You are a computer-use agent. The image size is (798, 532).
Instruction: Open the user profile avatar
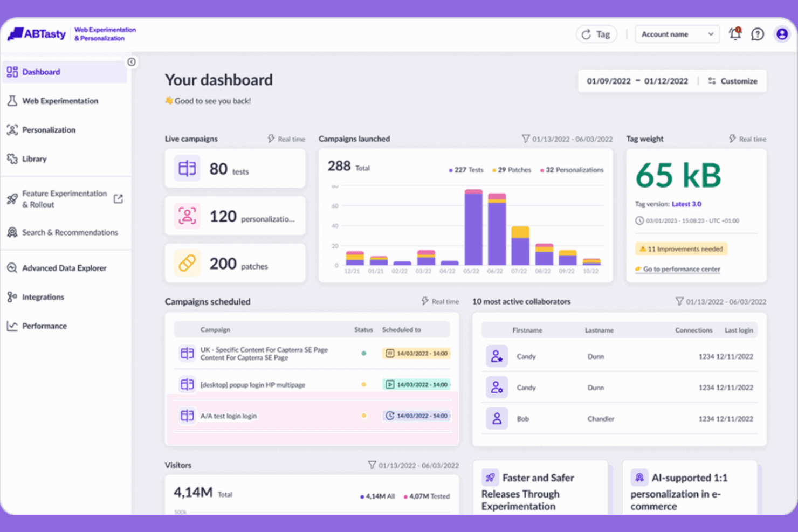(x=782, y=34)
